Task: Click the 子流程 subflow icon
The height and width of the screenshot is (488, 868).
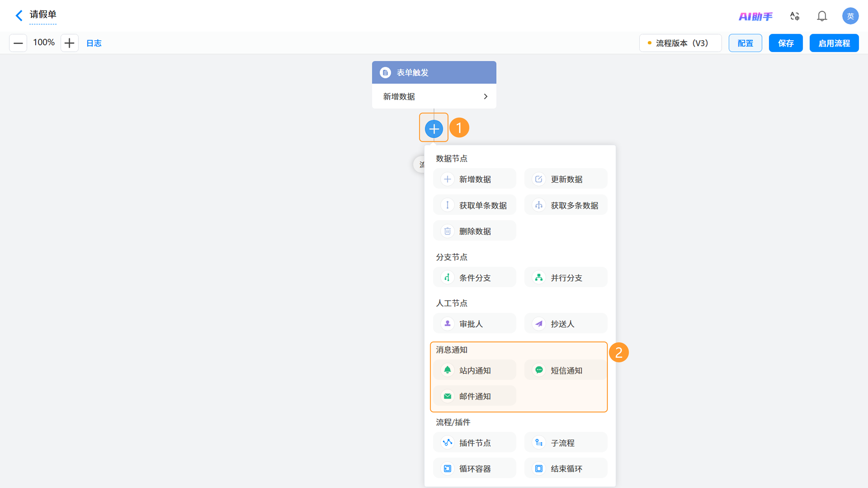Action: click(x=539, y=443)
